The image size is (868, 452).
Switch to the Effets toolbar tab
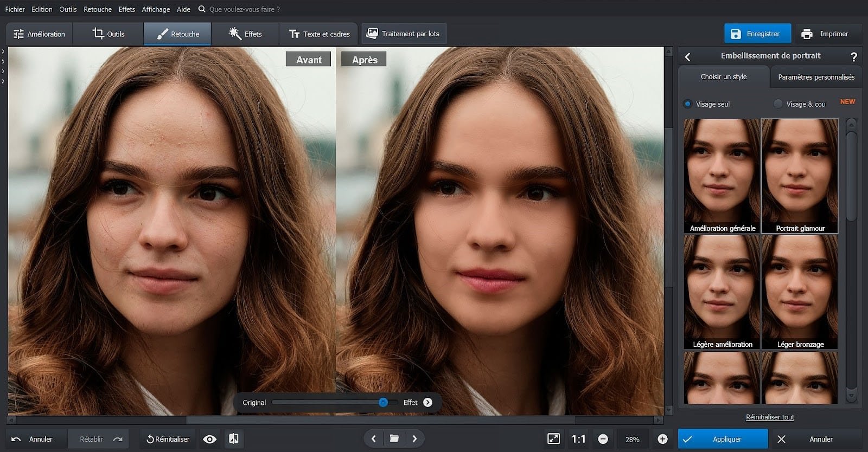click(245, 34)
